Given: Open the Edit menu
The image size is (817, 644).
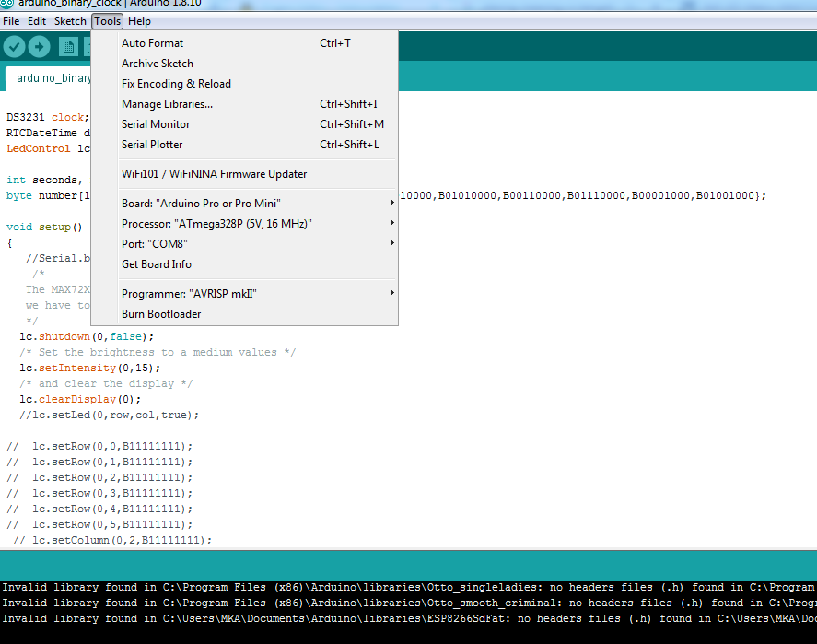Looking at the screenshot, I should click(37, 21).
